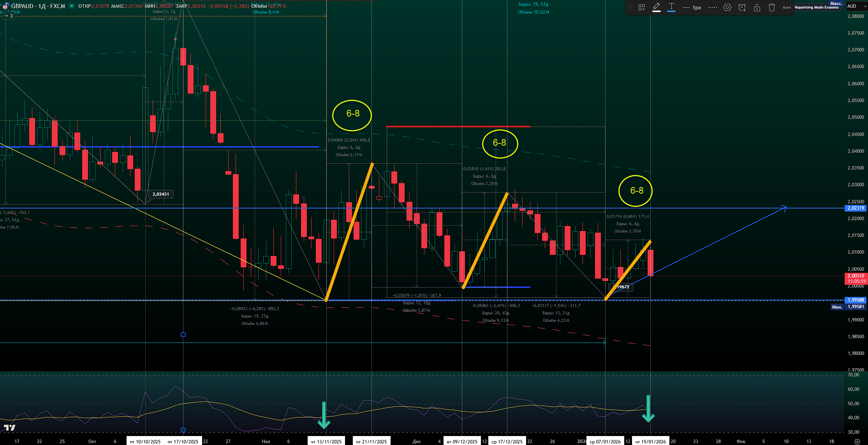Toggle the lock drawing icon
The height and width of the screenshot is (445, 868).
coord(757,7)
